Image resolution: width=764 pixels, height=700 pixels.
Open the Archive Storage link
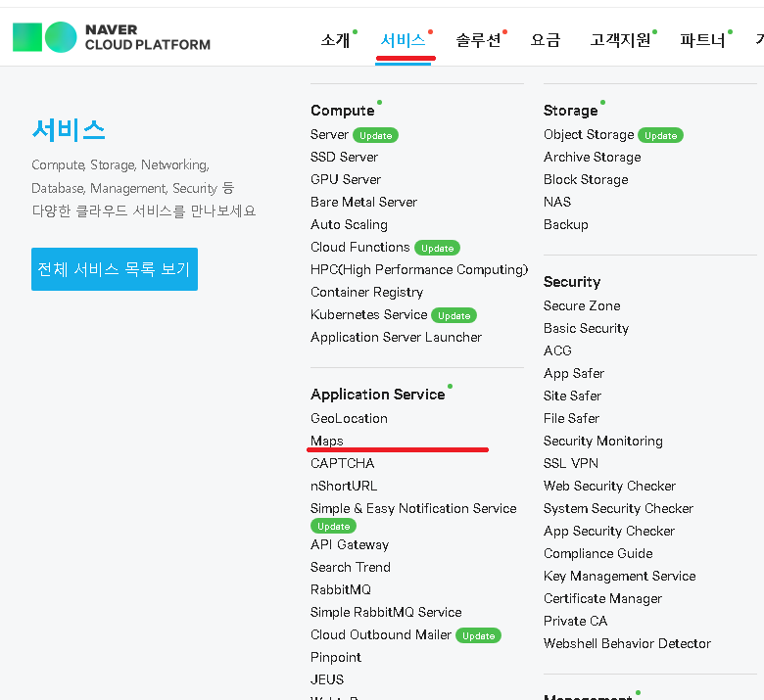tap(592, 157)
